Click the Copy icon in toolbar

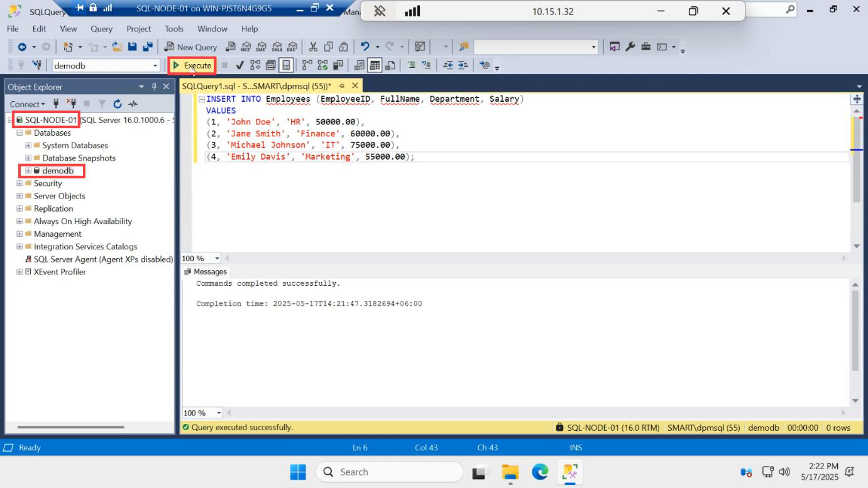(328, 46)
